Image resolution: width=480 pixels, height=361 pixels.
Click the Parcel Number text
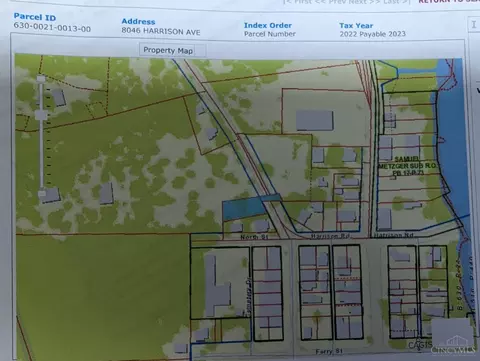point(270,34)
